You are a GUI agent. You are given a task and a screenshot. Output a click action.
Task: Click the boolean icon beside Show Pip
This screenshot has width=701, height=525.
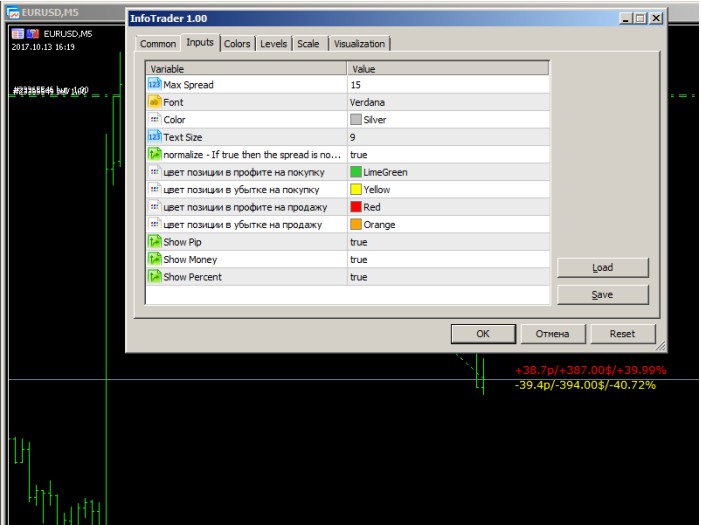coord(154,241)
